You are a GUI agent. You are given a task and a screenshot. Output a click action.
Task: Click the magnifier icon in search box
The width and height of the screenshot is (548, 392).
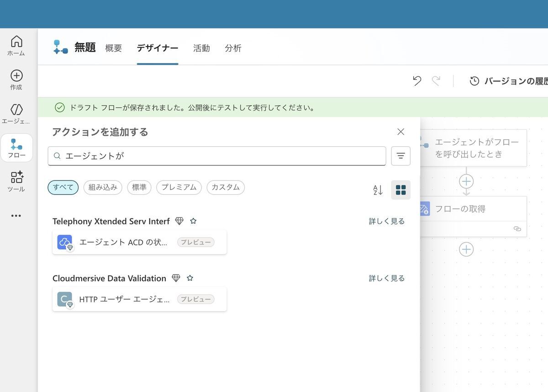click(58, 156)
